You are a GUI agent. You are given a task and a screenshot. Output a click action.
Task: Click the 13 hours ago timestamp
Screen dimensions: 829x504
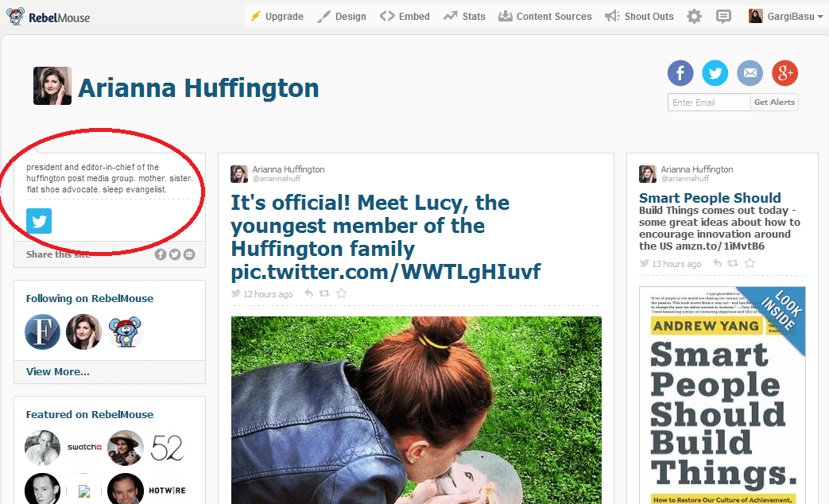click(x=676, y=264)
